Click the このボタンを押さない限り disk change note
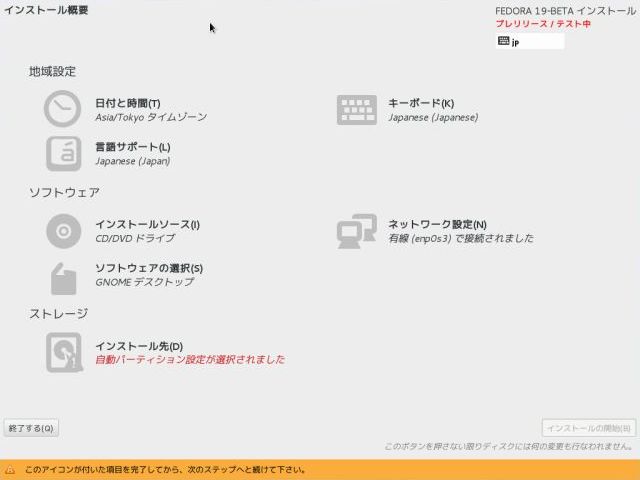Image resolution: width=640 pixels, height=480 pixels. (x=509, y=447)
